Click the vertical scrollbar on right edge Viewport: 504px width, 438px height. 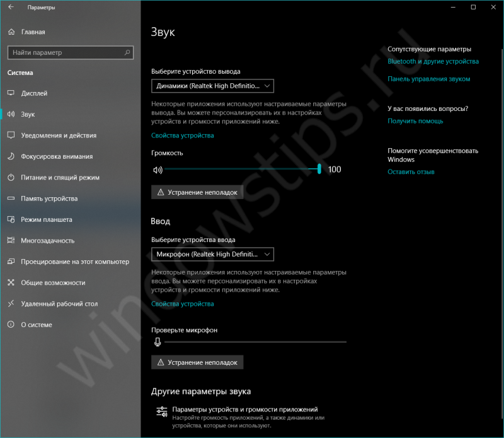pos(502,234)
